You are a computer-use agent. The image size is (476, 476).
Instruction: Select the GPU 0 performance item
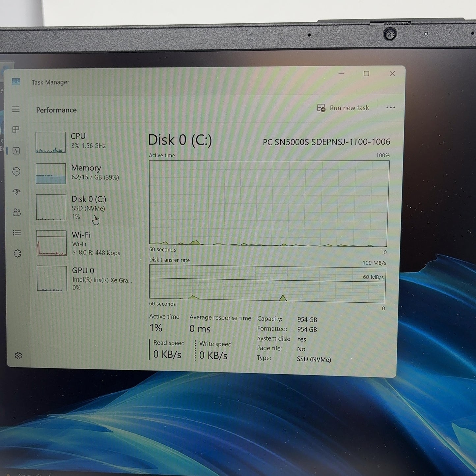point(85,279)
